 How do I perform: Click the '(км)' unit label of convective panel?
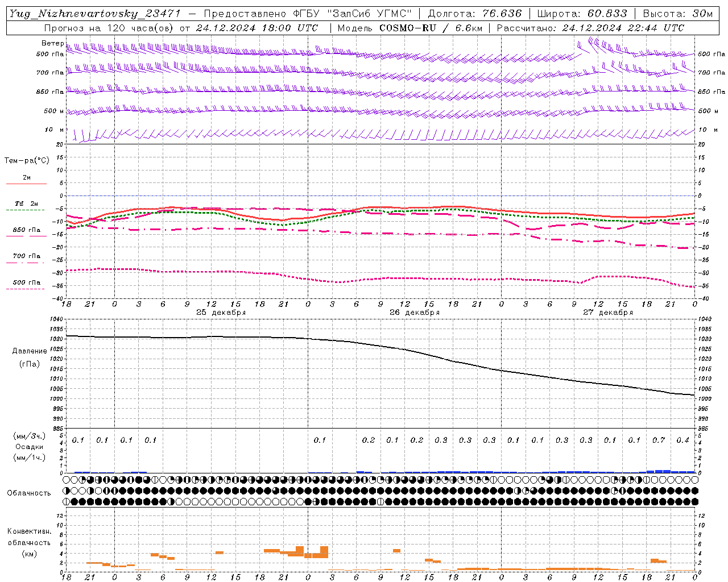click(30, 554)
